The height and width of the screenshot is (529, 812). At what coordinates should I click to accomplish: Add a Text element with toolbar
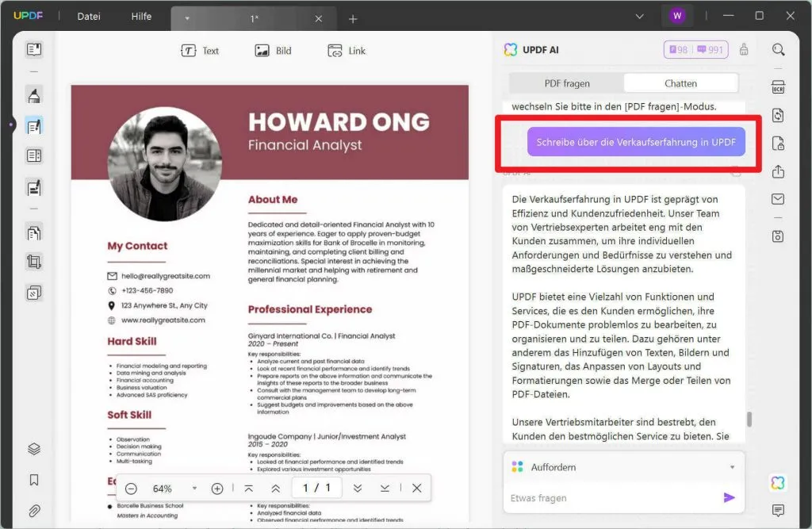(x=200, y=51)
